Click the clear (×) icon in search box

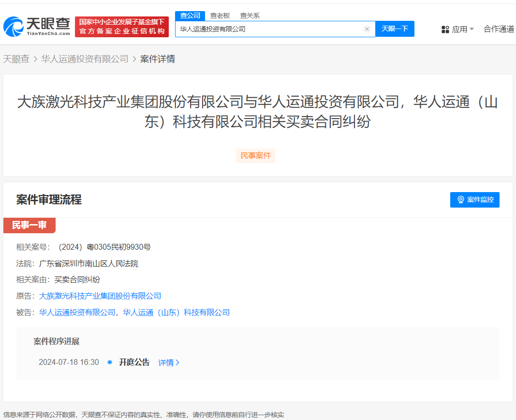(x=367, y=29)
